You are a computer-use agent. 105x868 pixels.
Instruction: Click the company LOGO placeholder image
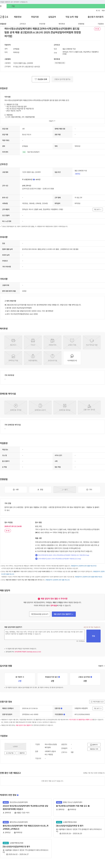coord(15,746)
